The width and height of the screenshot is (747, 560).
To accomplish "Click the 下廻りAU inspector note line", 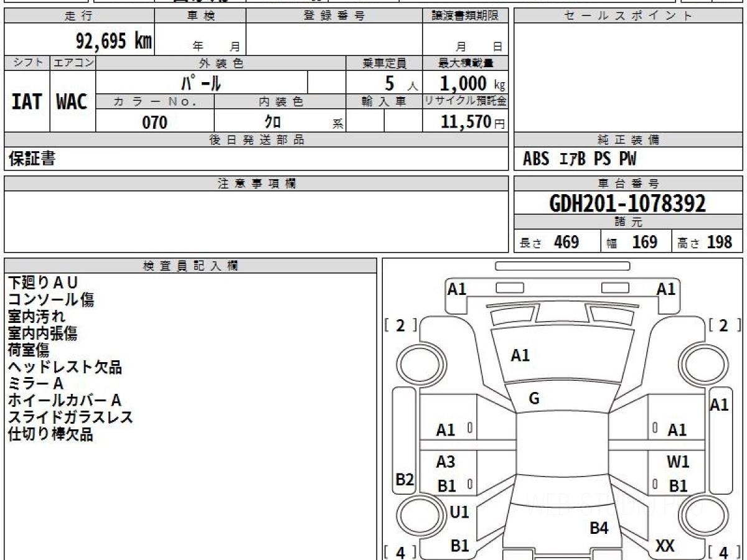I will pos(43,283).
